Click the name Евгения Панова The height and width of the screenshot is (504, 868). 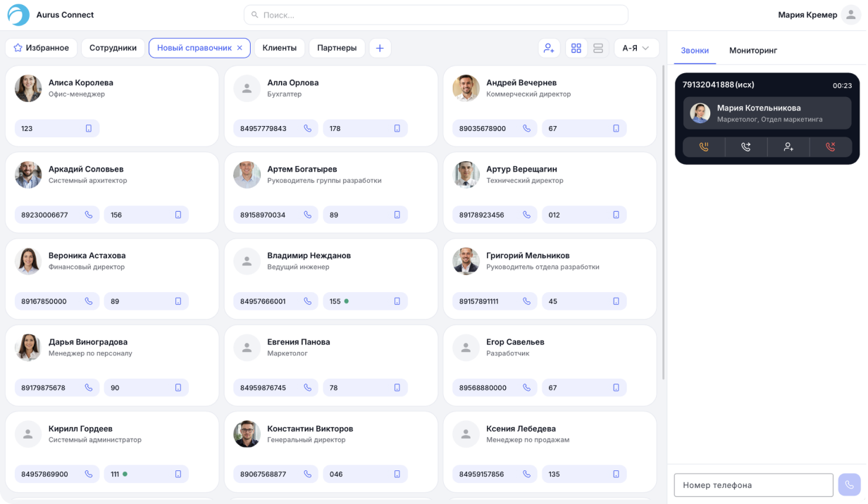click(299, 342)
